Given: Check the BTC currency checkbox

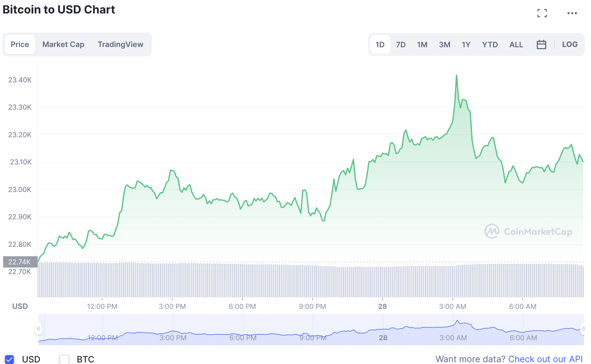Looking at the screenshot, I should 64,359.
